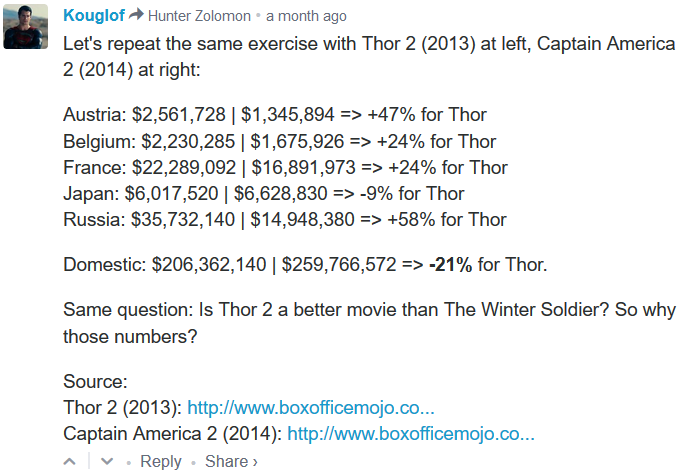
Task: Click the Austria box office line
Action: click(275, 115)
